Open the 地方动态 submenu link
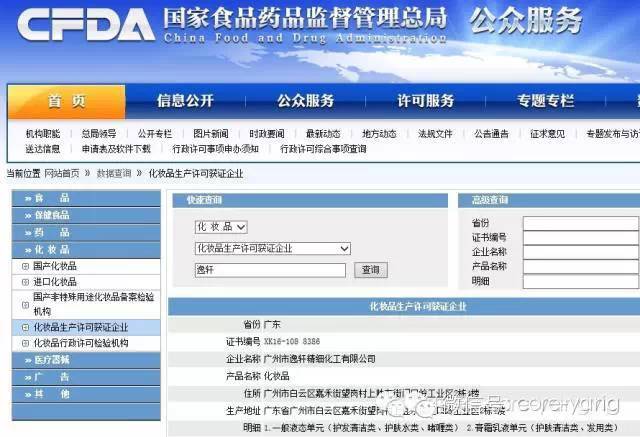The image size is (640, 437). pos(379,134)
